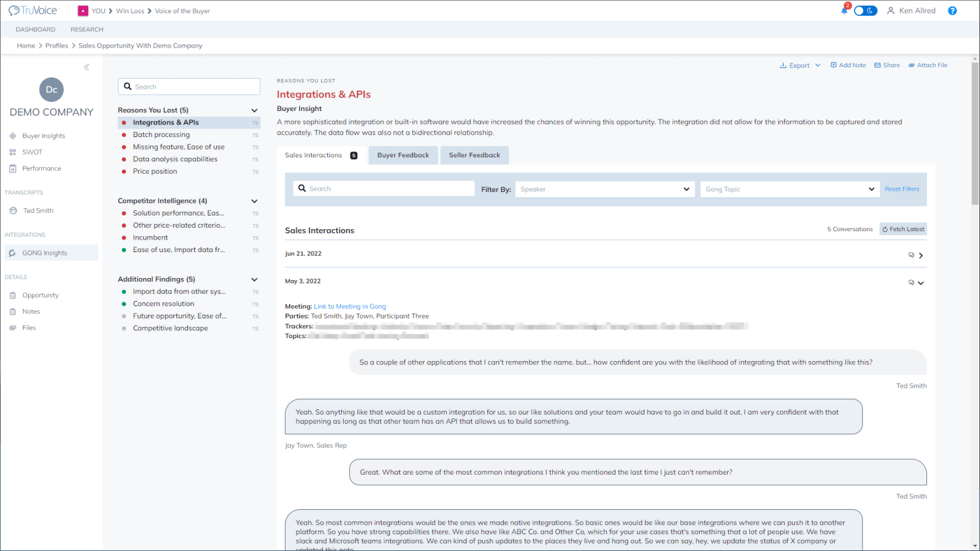Switch to the Seller Feedback tab
This screenshot has height=551, width=980.
pyautogui.click(x=474, y=155)
